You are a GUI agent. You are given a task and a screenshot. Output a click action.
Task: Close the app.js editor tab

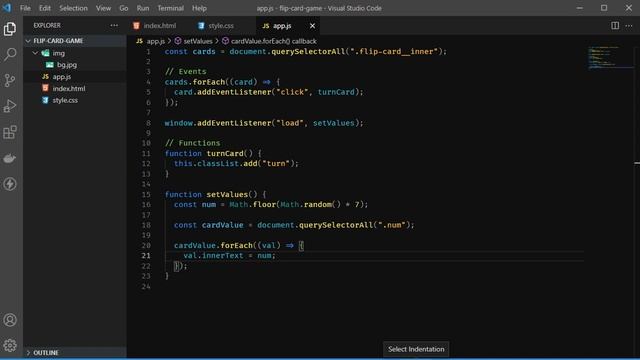tap(312, 26)
